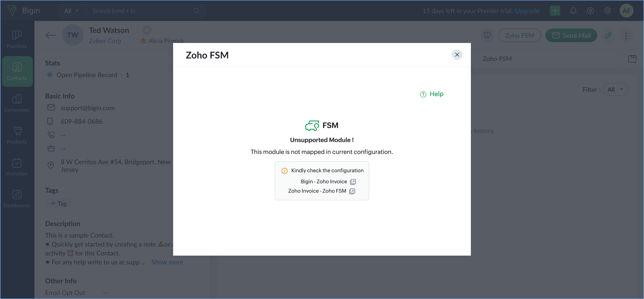Open the Dashboards module

[17, 199]
